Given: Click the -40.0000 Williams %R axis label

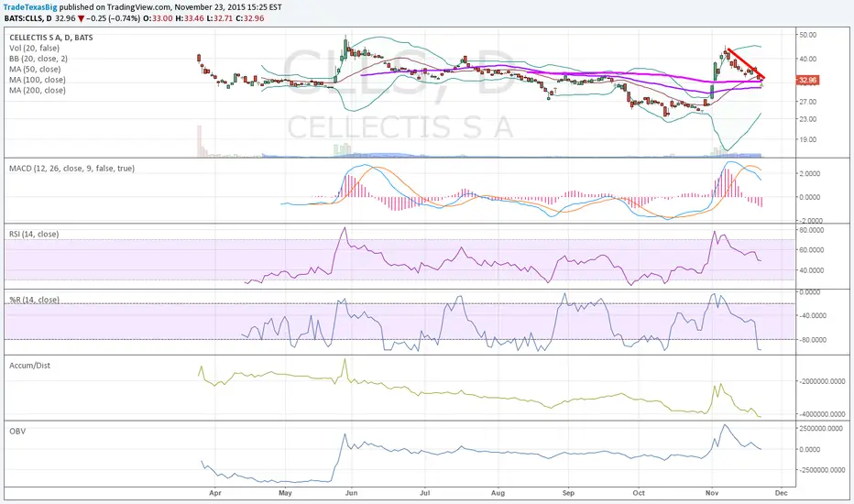Looking at the screenshot, I should pyautogui.click(x=813, y=315).
